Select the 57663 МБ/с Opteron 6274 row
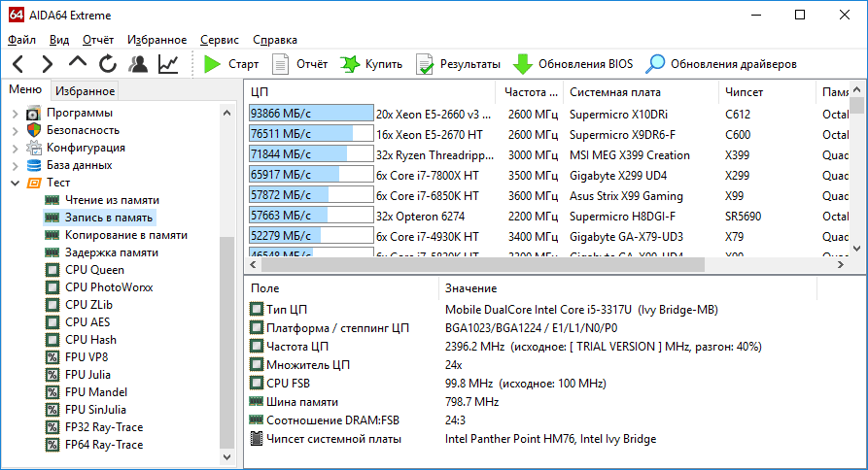This screenshot has width=868, height=470. pos(548,217)
